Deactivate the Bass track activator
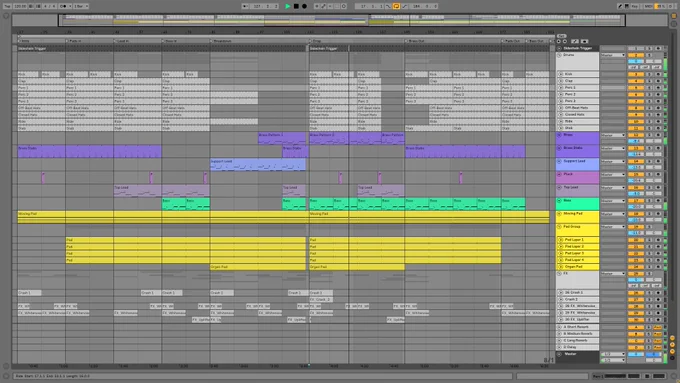Screen dimensions: 680x383 [636, 201]
